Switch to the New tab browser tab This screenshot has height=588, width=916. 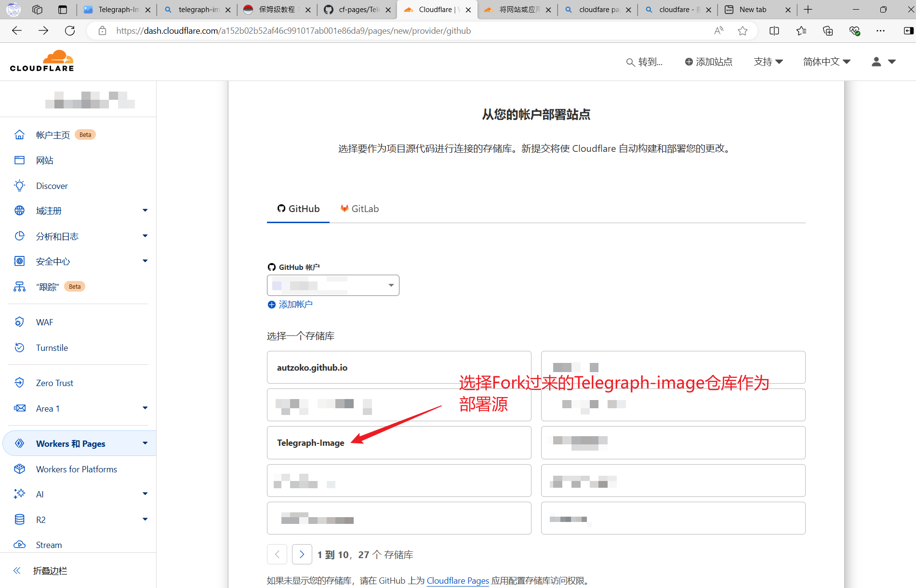point(757,10)
